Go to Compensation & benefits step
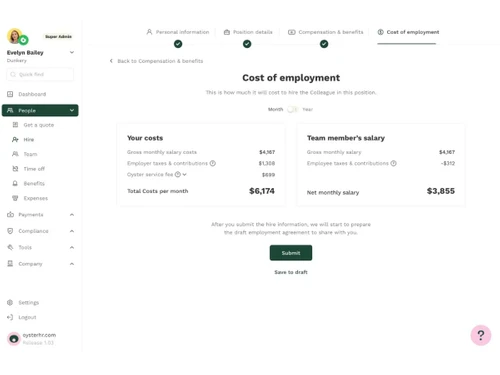This screenshot has height=375, width=500. click(x=326, y=32)
